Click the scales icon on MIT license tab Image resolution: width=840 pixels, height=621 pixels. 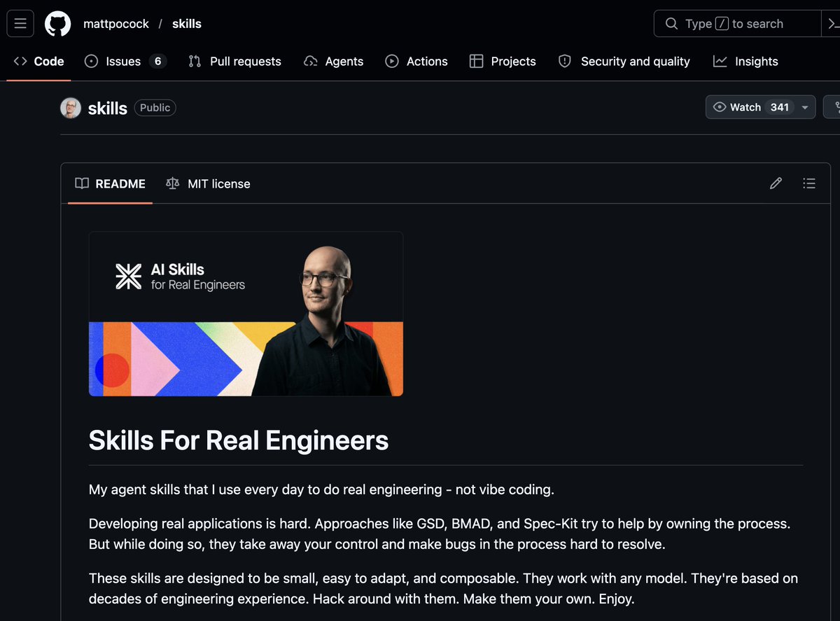172,183
